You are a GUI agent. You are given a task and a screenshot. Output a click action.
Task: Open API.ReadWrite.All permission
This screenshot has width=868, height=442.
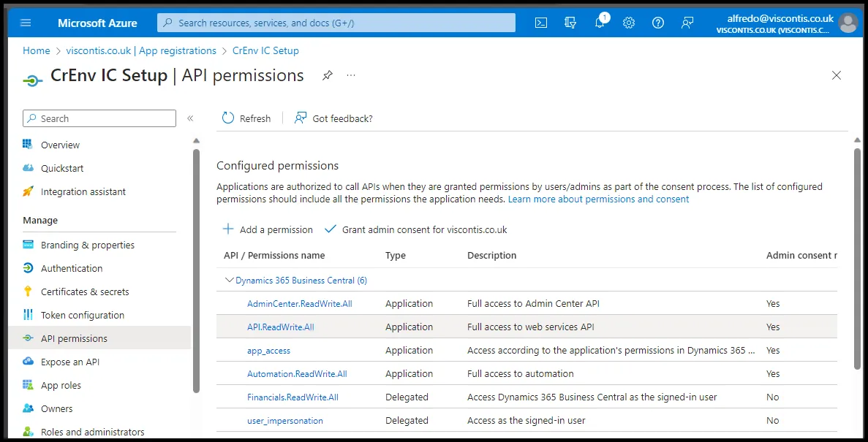point(281,327)
